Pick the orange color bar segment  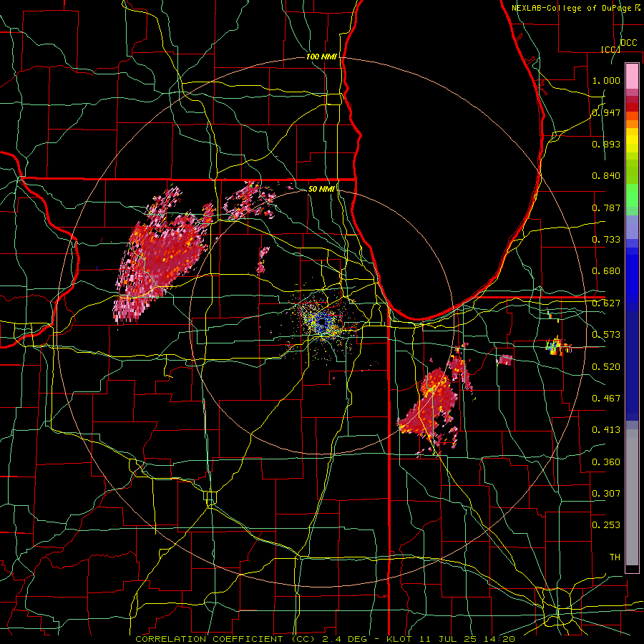click(632, 124)
